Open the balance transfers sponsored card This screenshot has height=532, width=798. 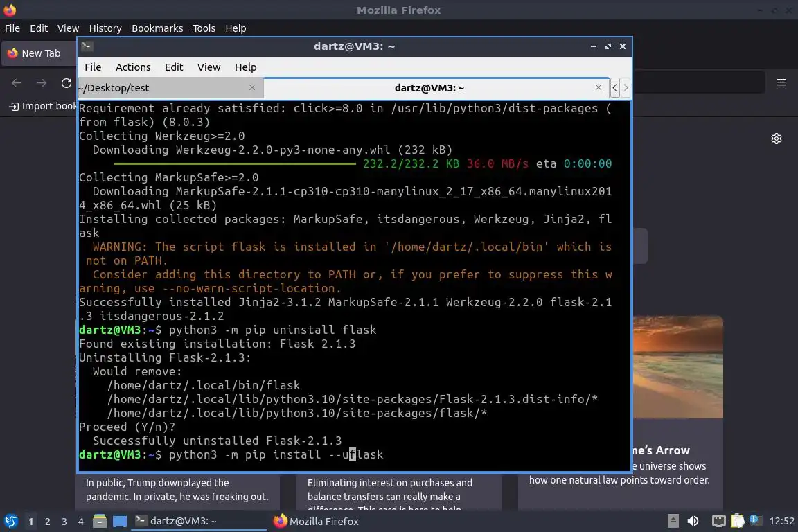point(399,492)
